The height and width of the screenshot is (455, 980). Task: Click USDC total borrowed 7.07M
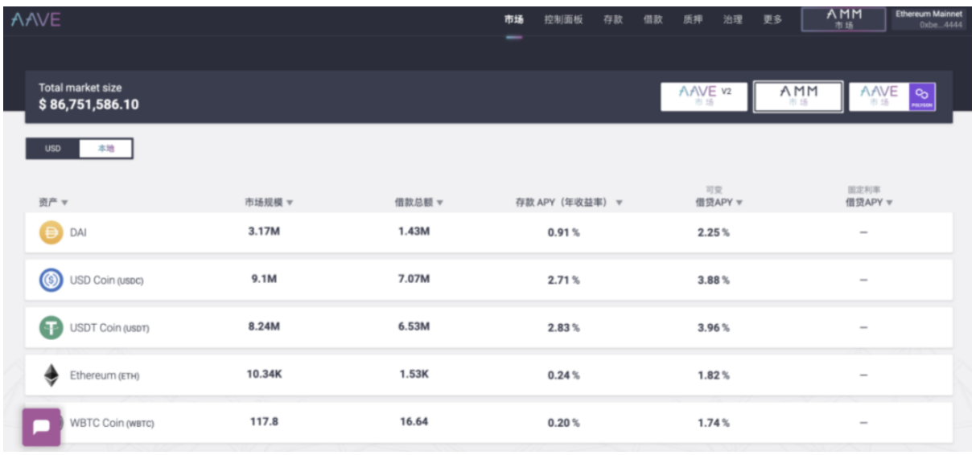coord(414,279)
